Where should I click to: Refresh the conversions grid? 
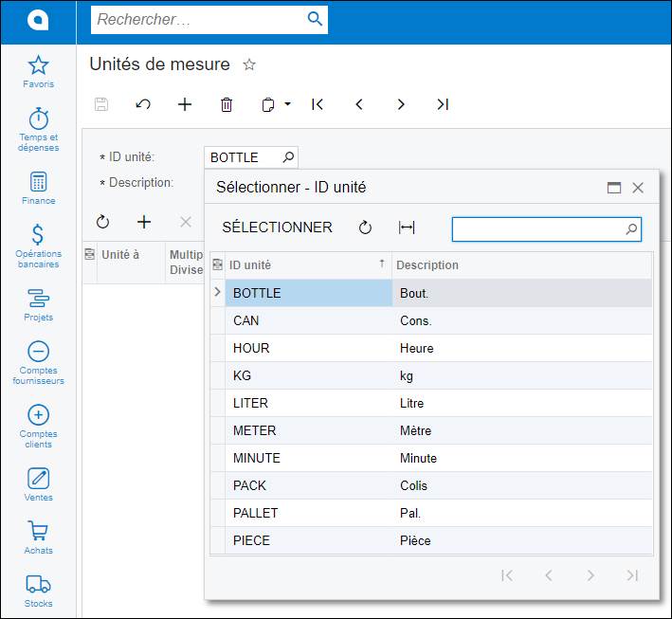tap(102, 222)
